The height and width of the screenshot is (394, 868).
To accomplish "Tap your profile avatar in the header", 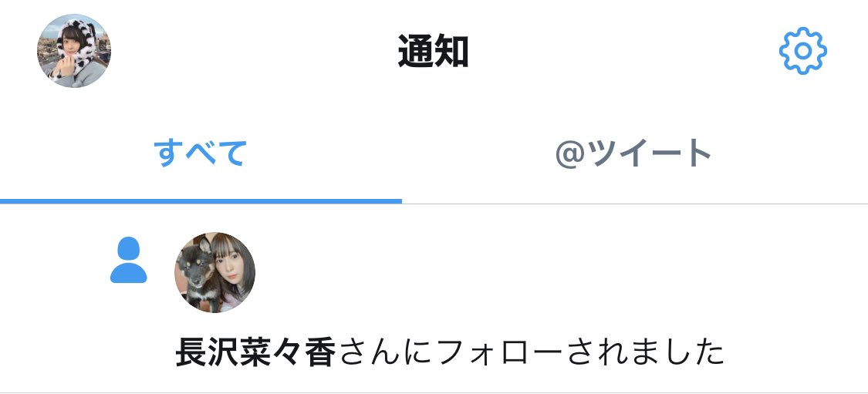I will point(74,51).
